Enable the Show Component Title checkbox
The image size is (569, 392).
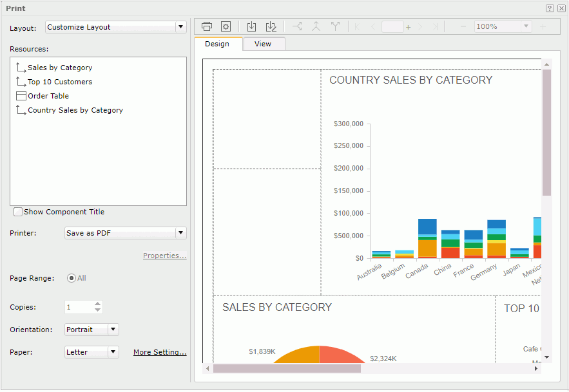pos(18,212)
